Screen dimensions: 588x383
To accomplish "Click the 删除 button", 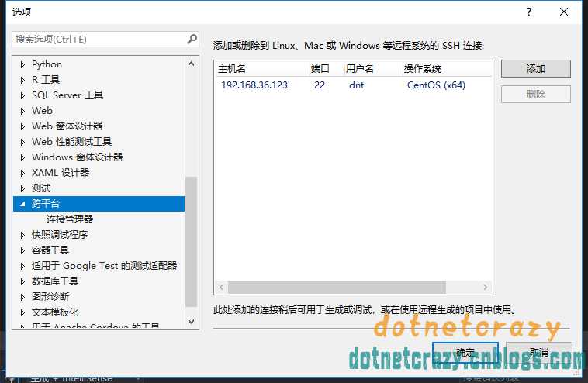I will tap(536, 94).
